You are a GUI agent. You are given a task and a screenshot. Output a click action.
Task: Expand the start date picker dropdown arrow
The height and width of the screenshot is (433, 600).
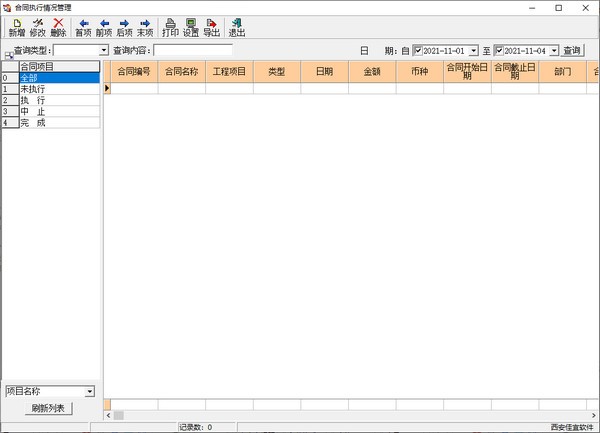pos(473,50)
